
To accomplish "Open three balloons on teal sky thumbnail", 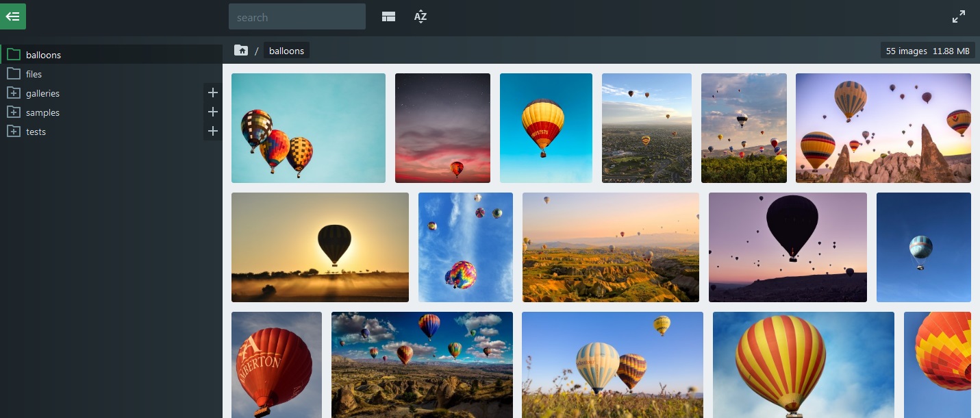I will tap(308, 128).
